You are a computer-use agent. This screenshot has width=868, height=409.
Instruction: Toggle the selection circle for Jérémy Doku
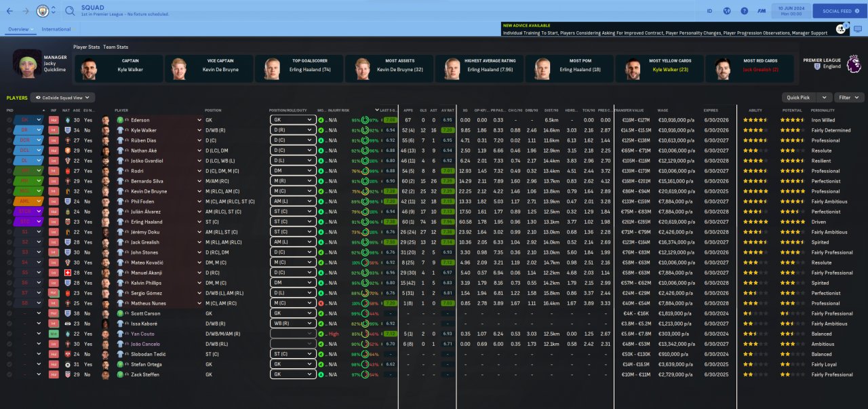point(9,232)
